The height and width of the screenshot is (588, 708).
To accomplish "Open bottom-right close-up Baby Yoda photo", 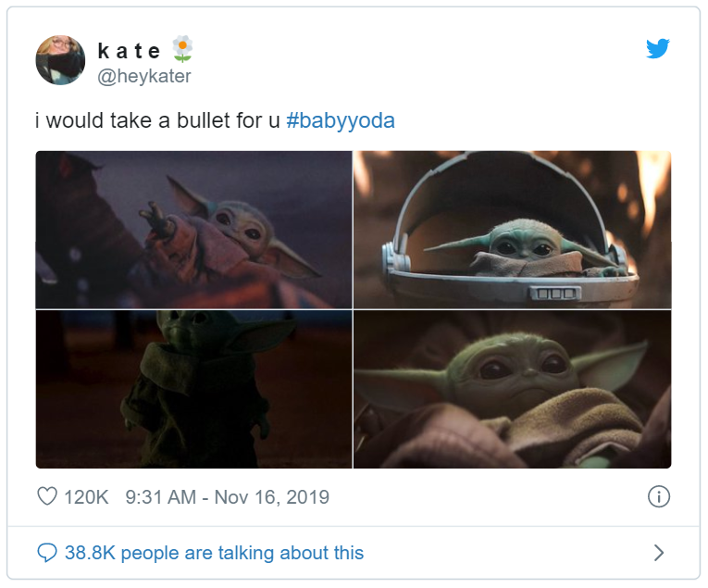I will [512, 389].
